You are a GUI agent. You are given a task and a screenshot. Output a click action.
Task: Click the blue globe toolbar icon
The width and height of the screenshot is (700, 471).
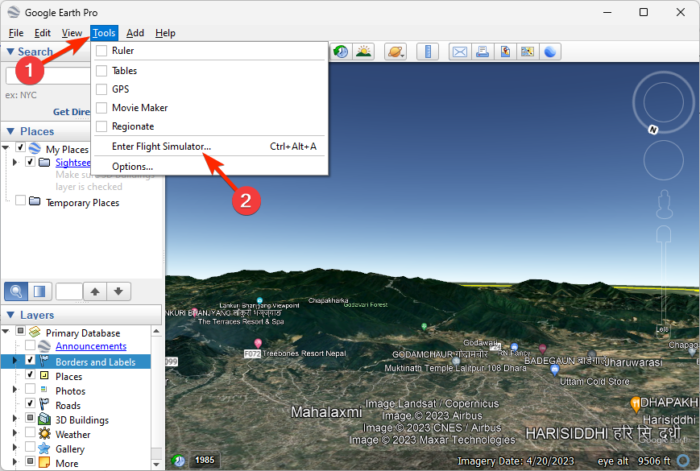pos(550,52)
